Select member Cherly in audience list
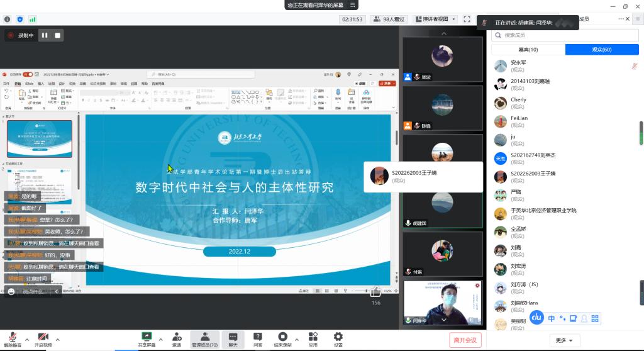 click(x=565, y=103)
